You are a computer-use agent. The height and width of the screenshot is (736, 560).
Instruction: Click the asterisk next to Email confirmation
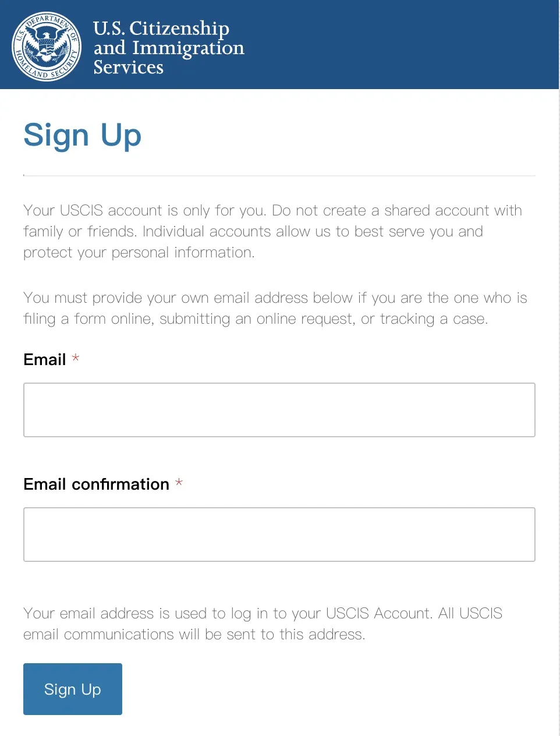(179, 483)
